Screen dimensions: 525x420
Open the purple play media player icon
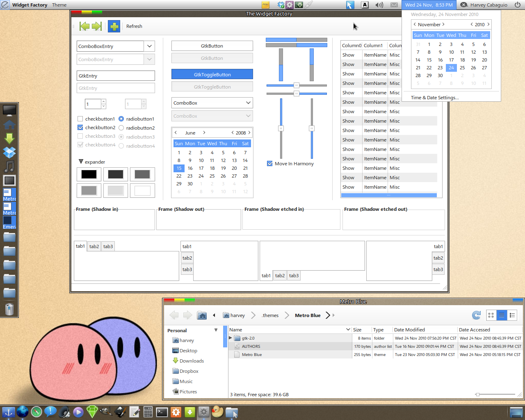(78, 412)
